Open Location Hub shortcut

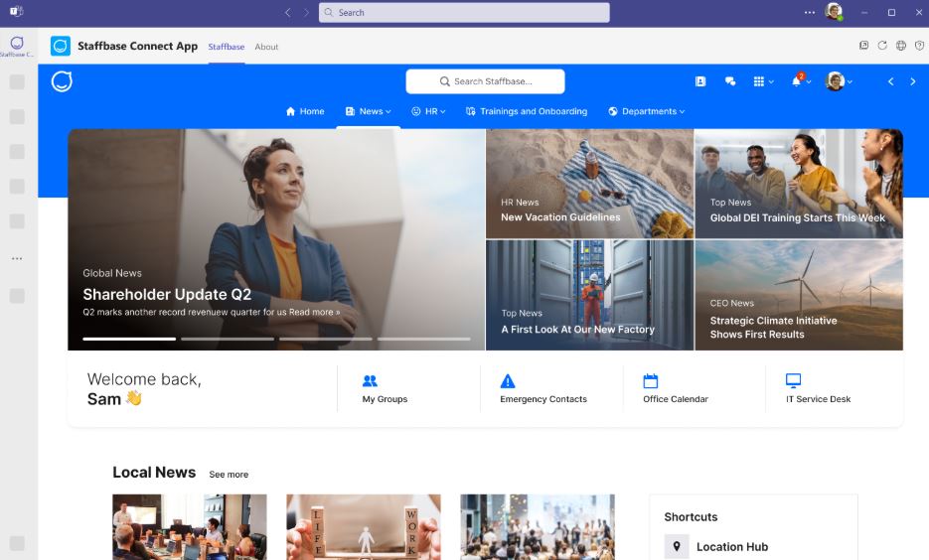[x=731, y=546]
